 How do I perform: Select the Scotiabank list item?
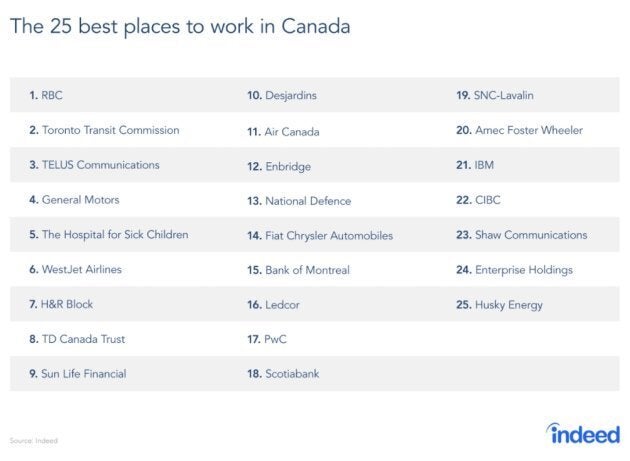(283, 374)
